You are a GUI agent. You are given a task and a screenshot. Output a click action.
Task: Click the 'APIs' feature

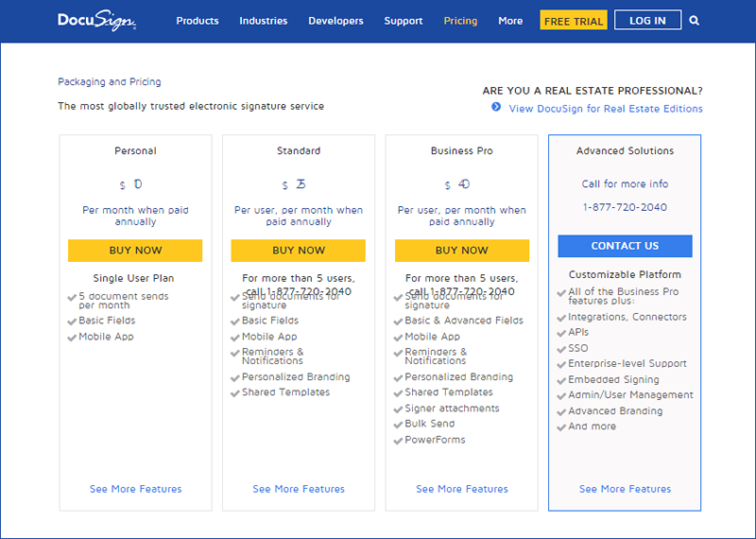tap(578, 333)
